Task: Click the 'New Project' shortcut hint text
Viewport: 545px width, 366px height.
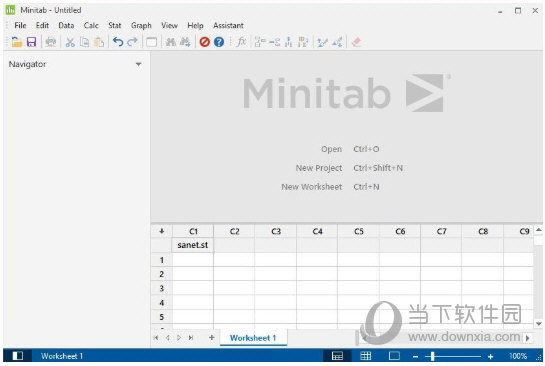Action: (319, 168)
